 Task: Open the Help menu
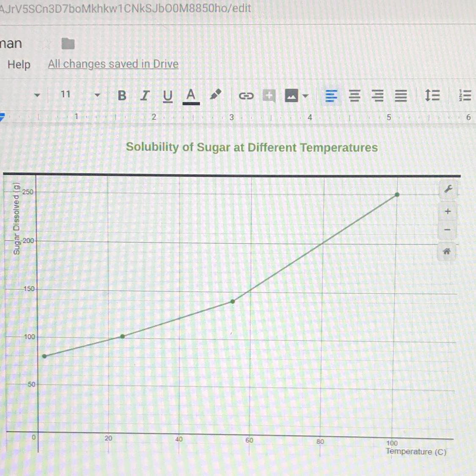tap(19, 64)
